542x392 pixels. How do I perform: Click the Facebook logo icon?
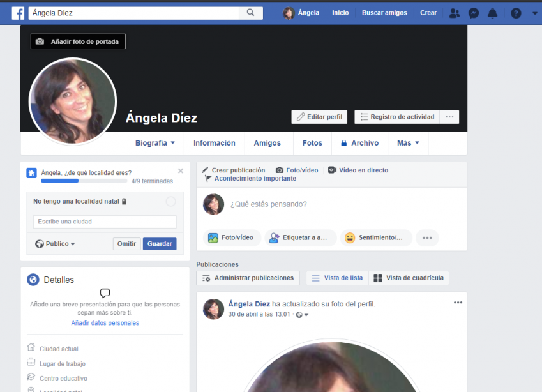pyautogui.click(x=18, y=13)
